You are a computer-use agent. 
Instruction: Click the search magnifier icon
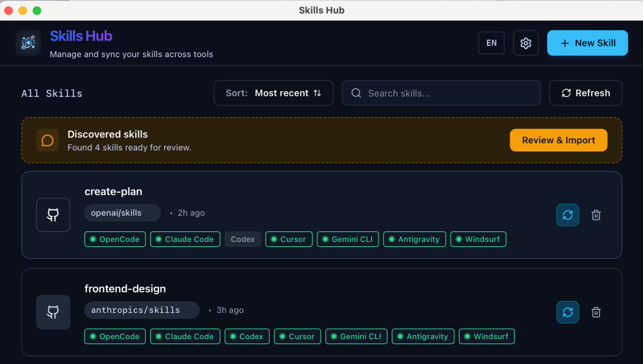(x=357, y=93)
